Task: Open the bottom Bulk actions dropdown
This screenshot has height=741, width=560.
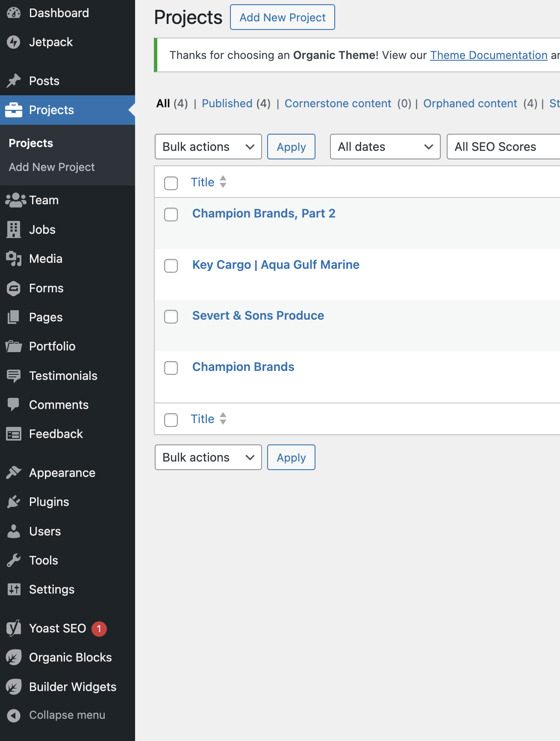Action: click(x=208, y=457)
